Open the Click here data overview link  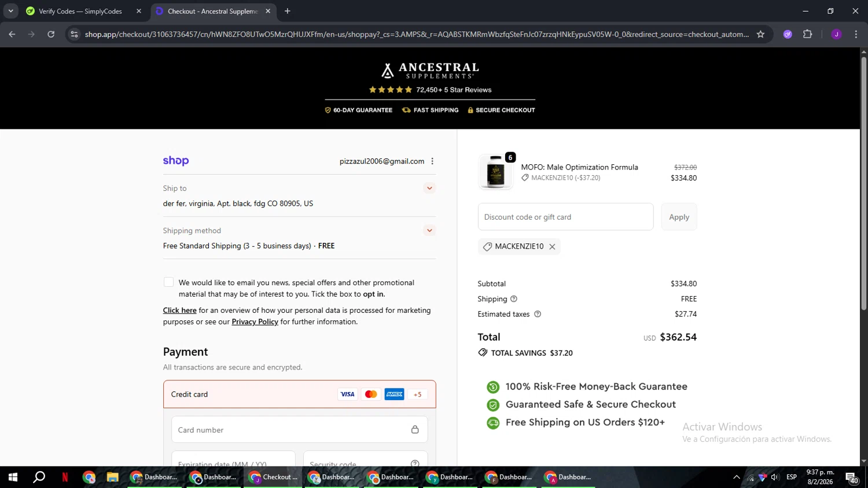click(x=179, y=310)
